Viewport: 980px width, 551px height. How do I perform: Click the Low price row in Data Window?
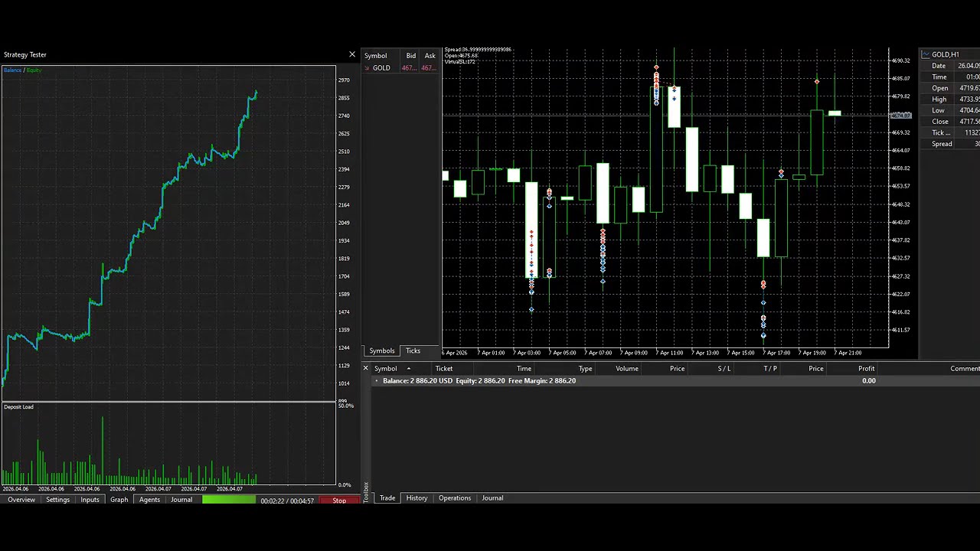point(949,110)
